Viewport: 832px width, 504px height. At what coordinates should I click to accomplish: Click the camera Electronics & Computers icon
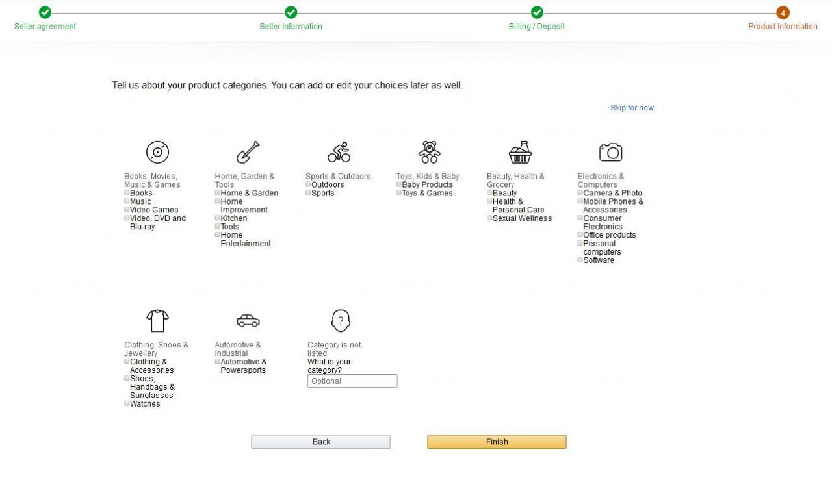tap(610, 153)
